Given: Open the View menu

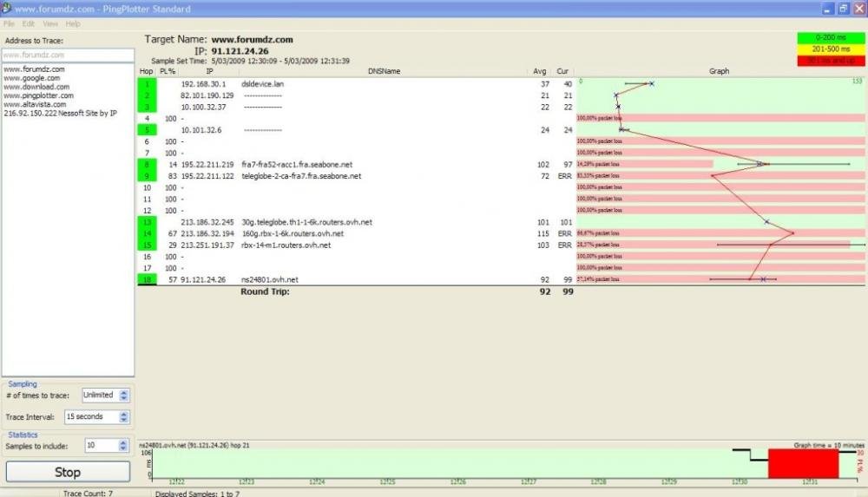Looking at the screenshot, I should coord(50,23).
